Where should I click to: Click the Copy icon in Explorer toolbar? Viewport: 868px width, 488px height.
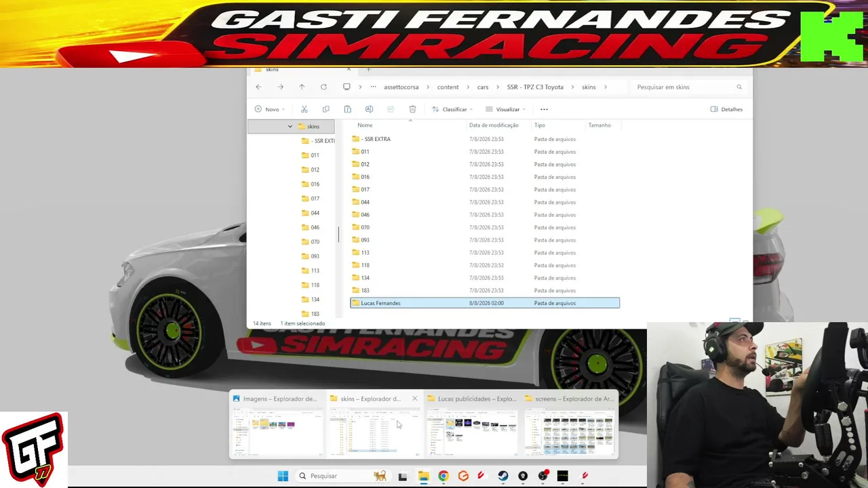[x=325, y=109]
